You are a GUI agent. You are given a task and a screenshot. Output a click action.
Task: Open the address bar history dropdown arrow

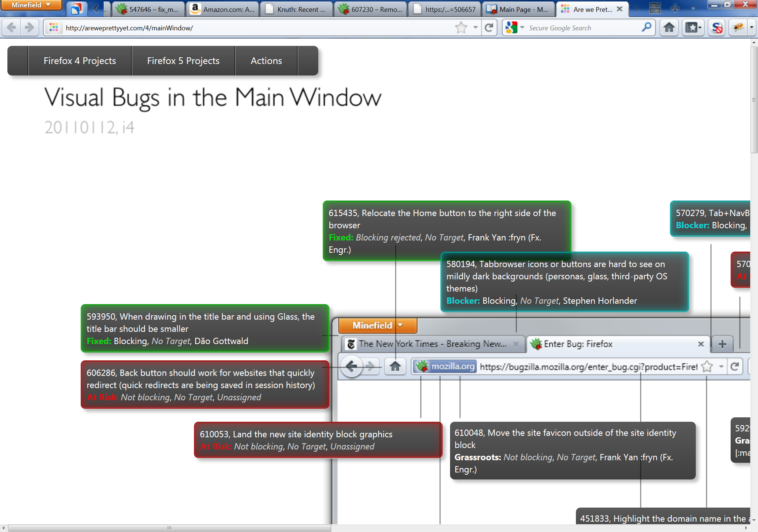pos(475,27)
